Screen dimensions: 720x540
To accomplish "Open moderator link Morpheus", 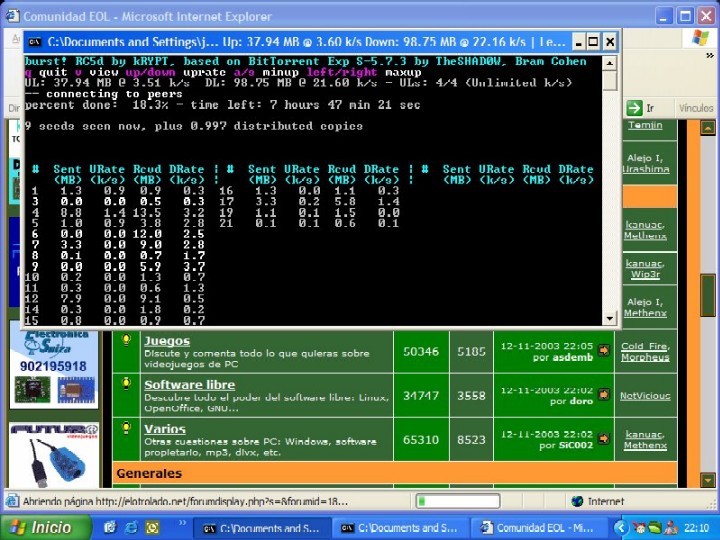I will coord(645,357).
